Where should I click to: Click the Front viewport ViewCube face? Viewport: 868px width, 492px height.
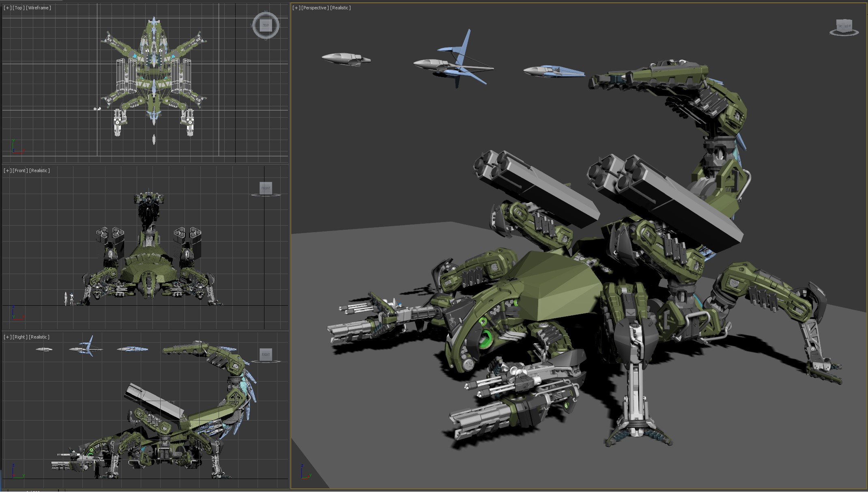[266, 188]
